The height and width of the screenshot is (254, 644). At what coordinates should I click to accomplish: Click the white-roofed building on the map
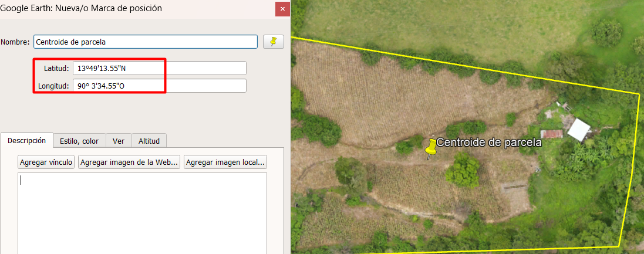click(579, 130)
